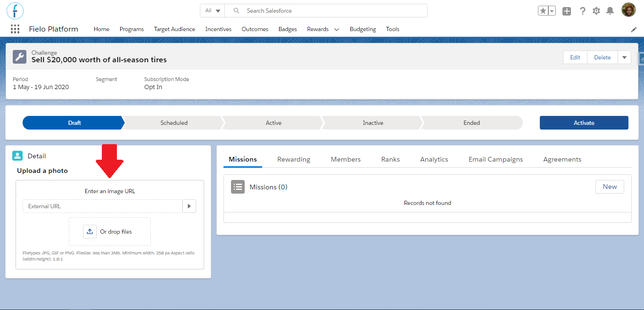Open the favorites list dropdown arrow
The width and height of the screenshot is (644, 310).
click(x=552, y=11)
